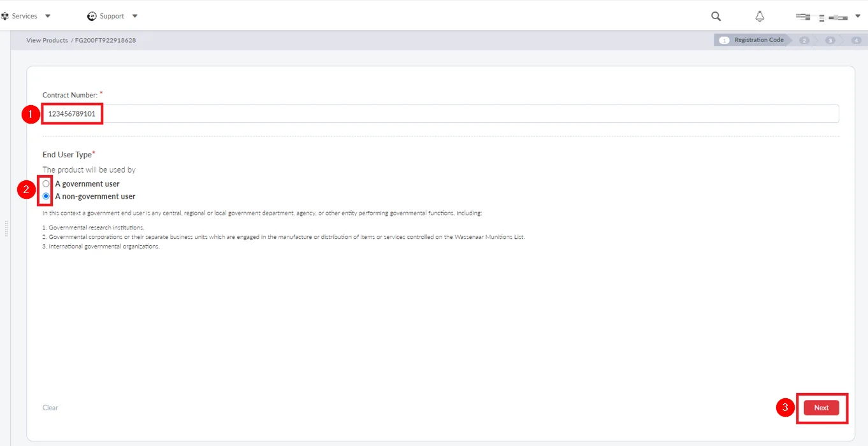Viewport: 868px width, 446px height.
Task: Open search with the magnifier icon
Action: 716,17
